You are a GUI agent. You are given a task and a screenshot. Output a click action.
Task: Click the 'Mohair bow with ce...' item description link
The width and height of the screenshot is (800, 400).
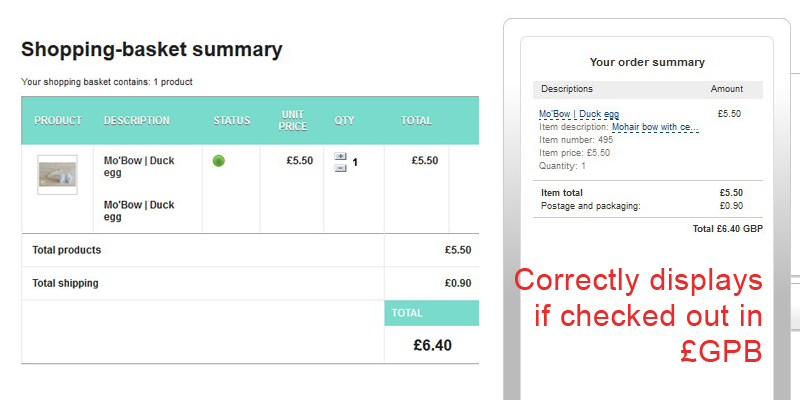655,127
